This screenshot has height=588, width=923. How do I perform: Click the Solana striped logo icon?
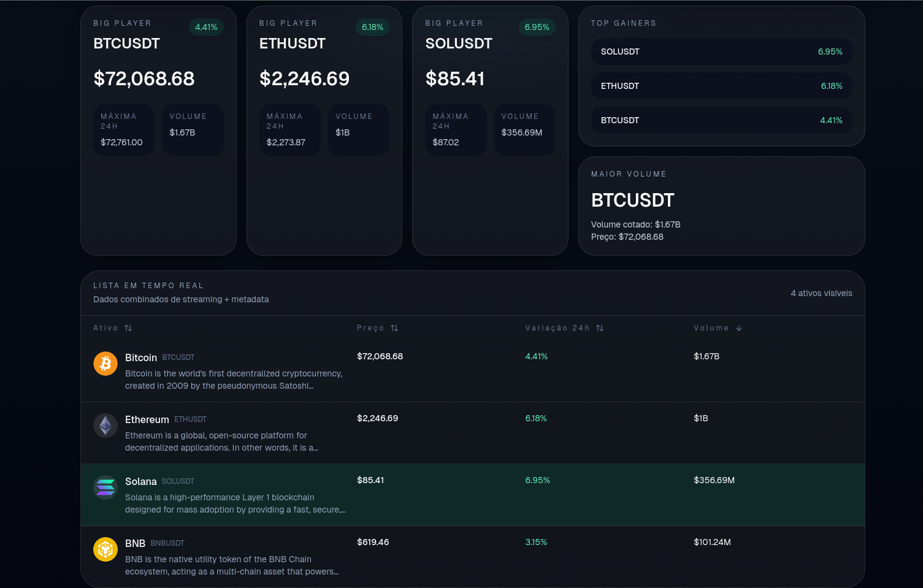pyautogui.click(x=105, y=487)
